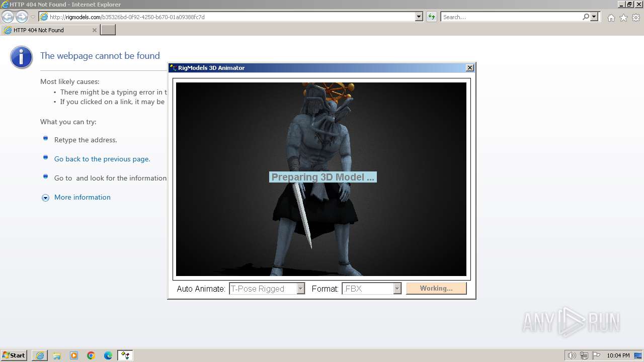Open the search provider dropdown arrow
Screen dimensions: 644x362
[x=594, y=17]
